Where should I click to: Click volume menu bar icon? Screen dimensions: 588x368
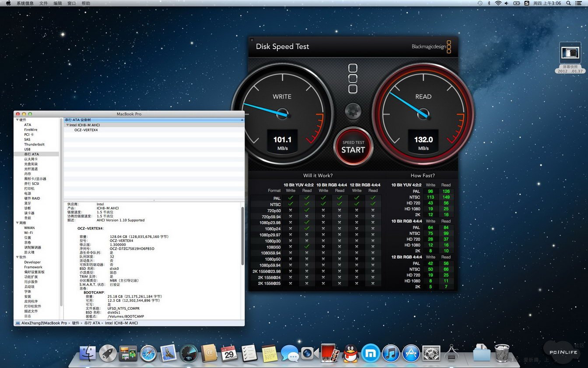click(507, 3)
